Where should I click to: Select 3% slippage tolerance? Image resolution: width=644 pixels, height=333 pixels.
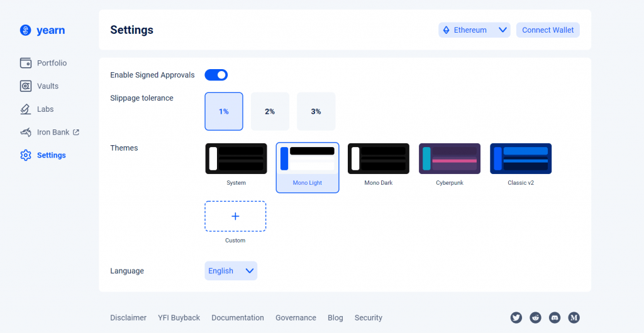point(316,111)
